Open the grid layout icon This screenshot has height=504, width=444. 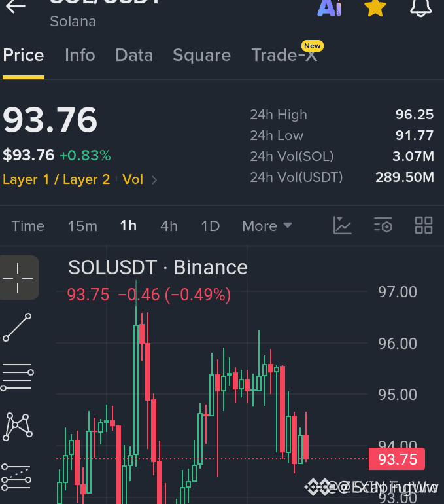tap(424, 225)
